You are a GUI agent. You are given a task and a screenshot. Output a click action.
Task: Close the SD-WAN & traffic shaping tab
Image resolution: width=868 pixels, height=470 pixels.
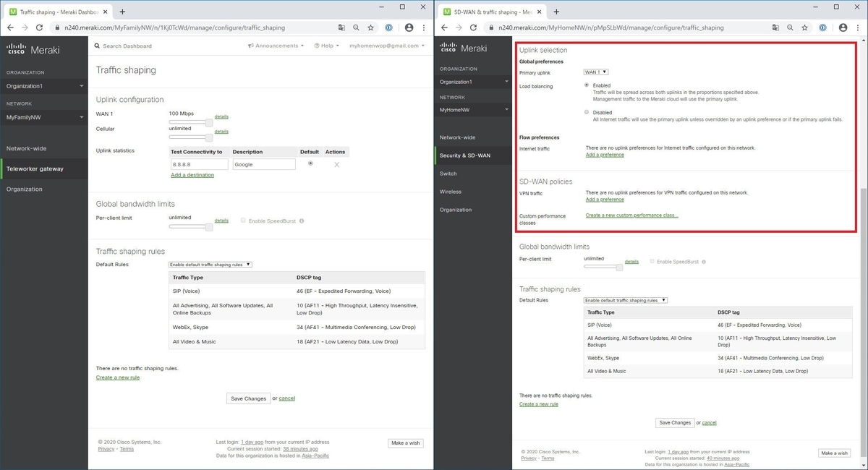pos(540,12)
